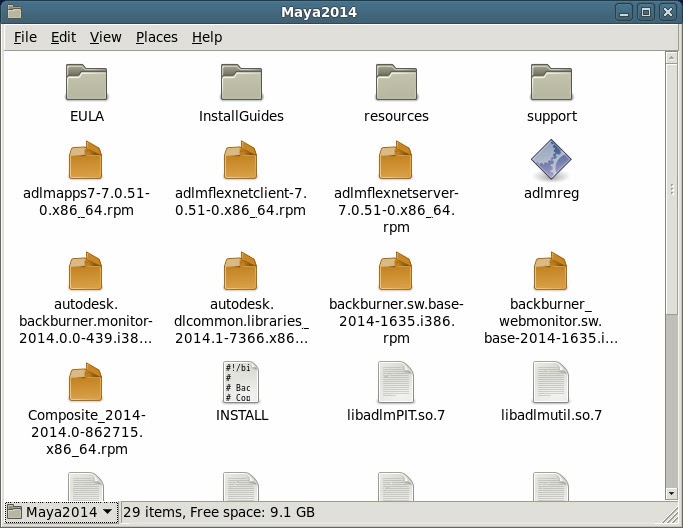
Task: Open the Help menu
Action: click(207, 37)
